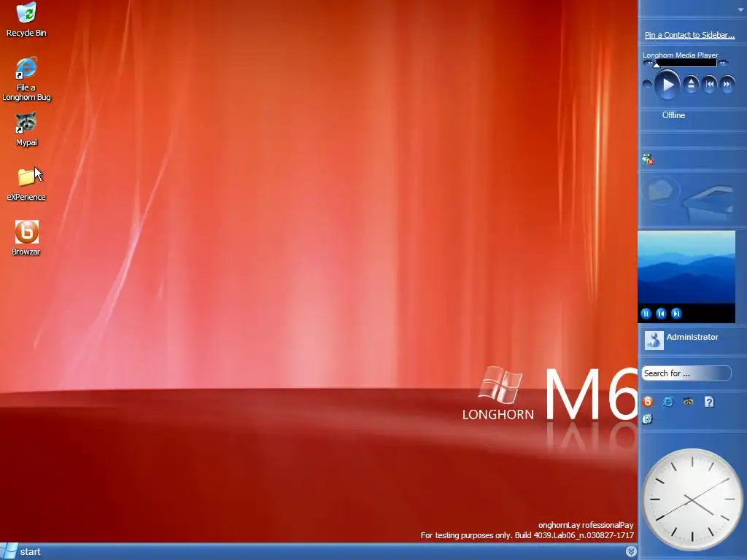Click the Offline status text
The height and width of the screenshot is (560, 747).
(x=673, y=115)
